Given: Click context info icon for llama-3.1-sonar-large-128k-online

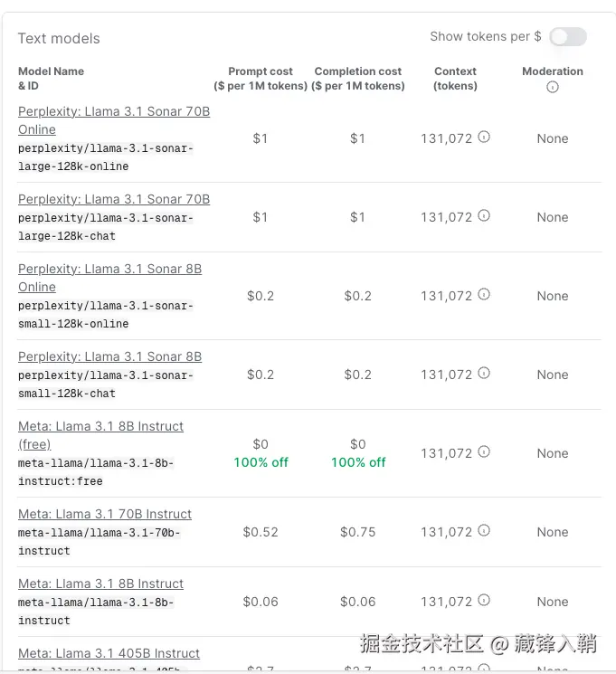Looking at the screenshot, I should coord(484,138).
